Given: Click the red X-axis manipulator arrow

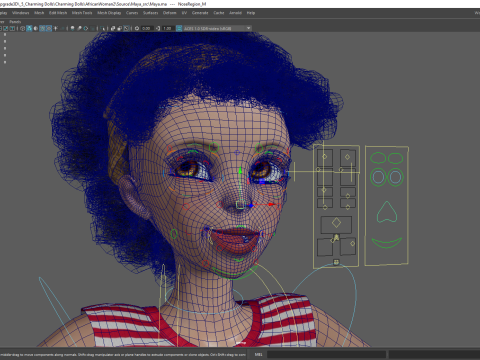Looking at the screenshot, I should [272, 204].
